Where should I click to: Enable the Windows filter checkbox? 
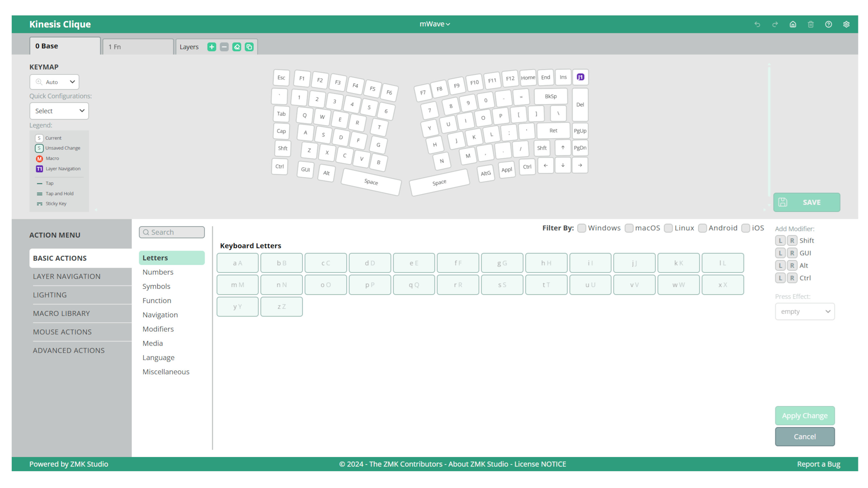click(581, 228)
